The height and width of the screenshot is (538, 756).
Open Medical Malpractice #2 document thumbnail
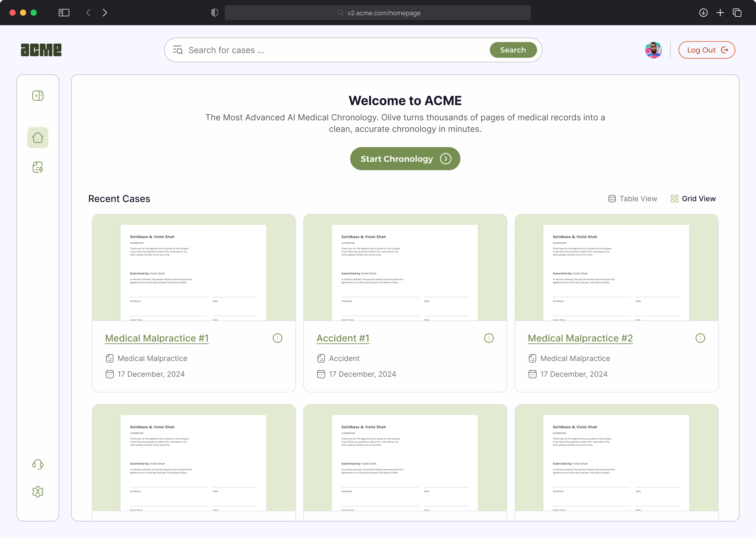(616, 268)
